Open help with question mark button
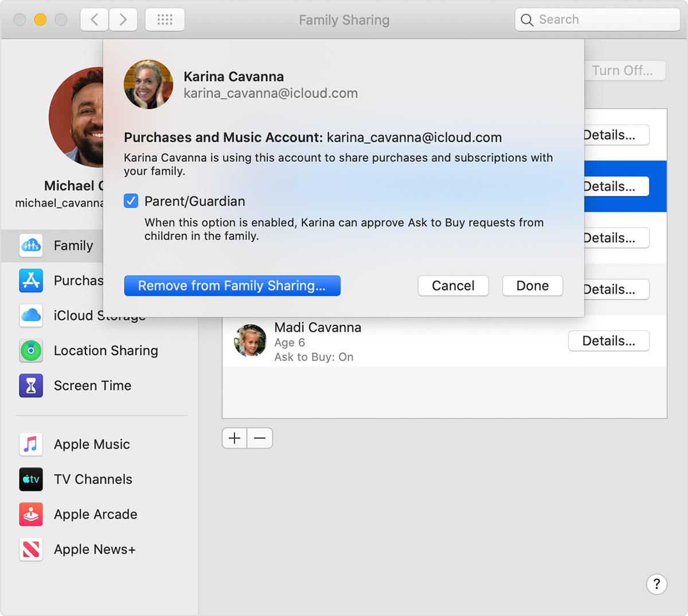 click(x=656, y=584)
